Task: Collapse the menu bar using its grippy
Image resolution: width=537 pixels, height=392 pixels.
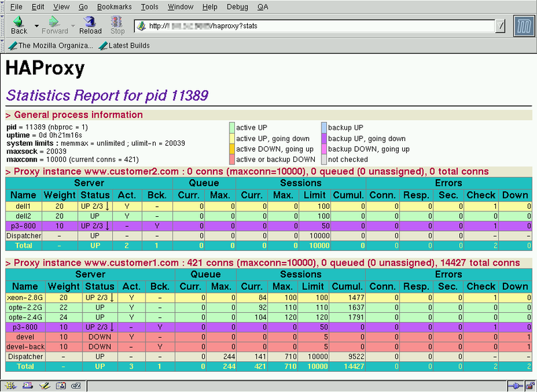Action: [3, 7]
